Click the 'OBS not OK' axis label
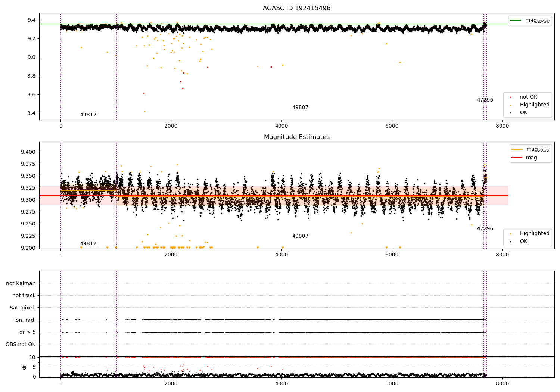 [x=21, y=344]
